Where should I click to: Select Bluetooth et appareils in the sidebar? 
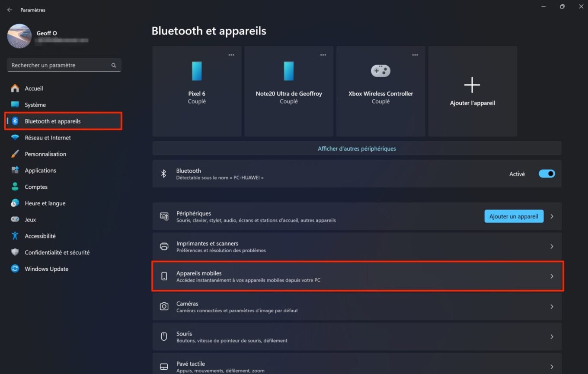pyautogui.click(x=64, y=121)
